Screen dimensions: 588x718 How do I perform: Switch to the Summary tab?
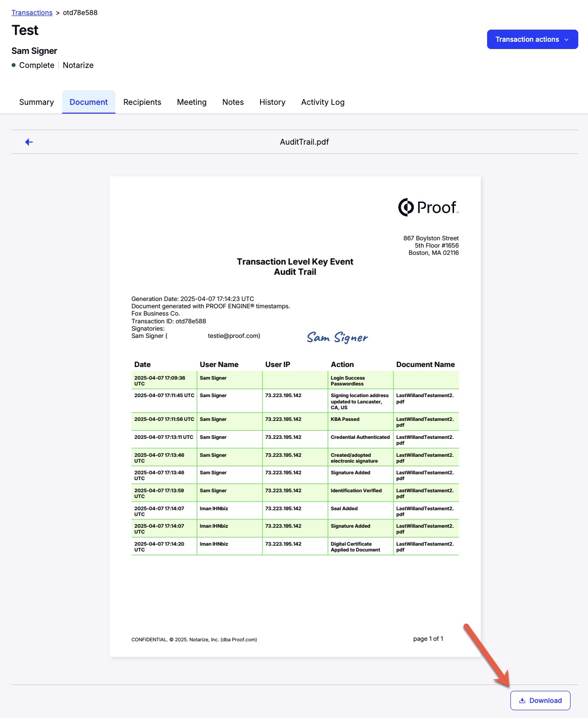(36, 102)
